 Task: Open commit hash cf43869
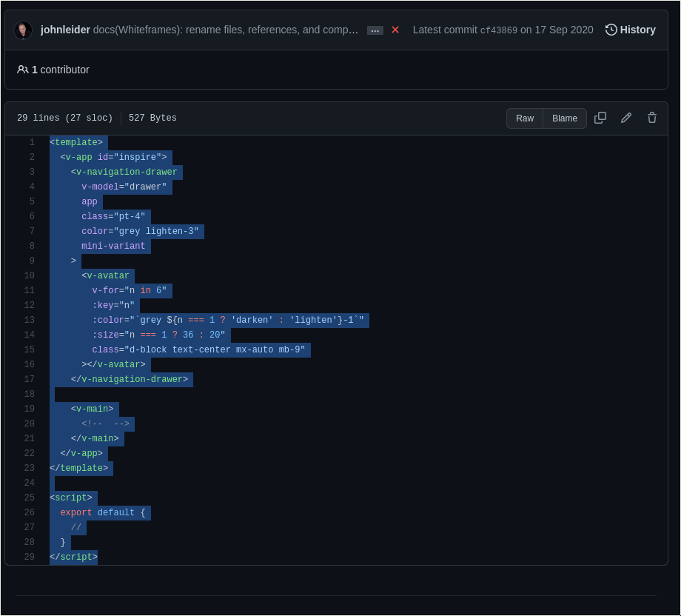pyautogui.click(x=499, y=30)
